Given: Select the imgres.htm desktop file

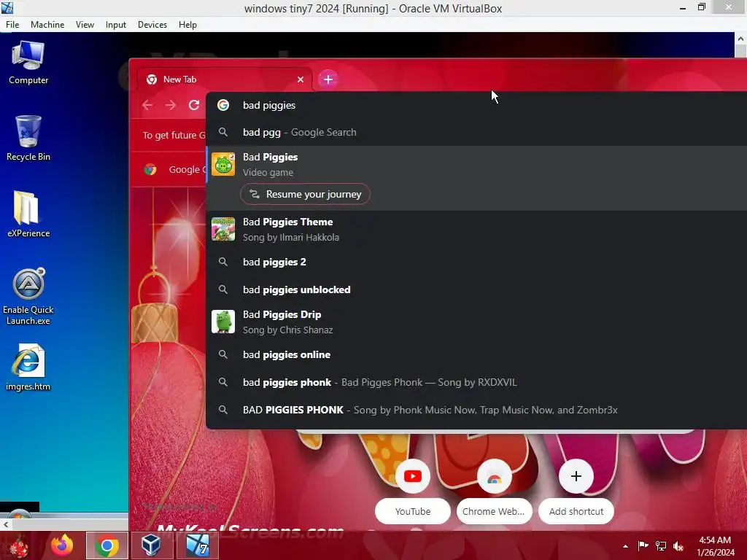Looking at the screenshot, I should [x=28, y=367].
